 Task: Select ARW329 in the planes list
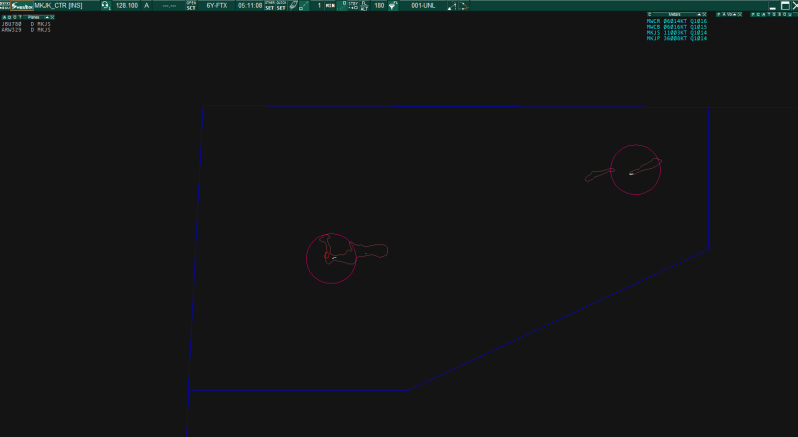(x=13, y=30)
